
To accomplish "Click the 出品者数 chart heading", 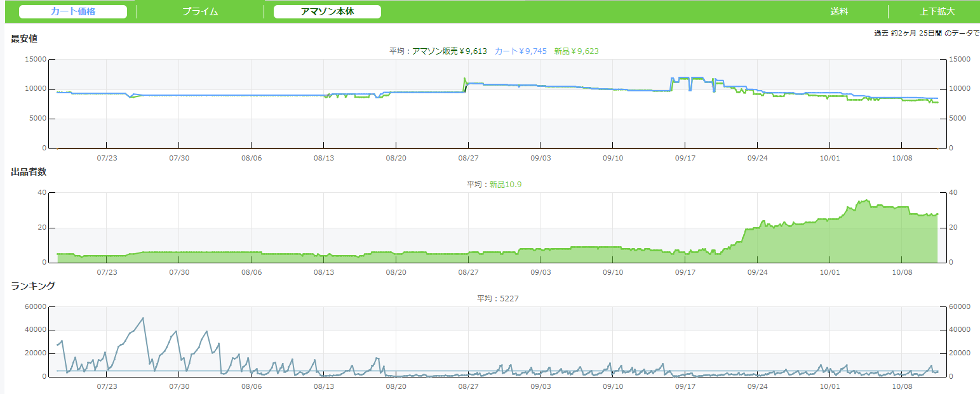I will [29, 172].
